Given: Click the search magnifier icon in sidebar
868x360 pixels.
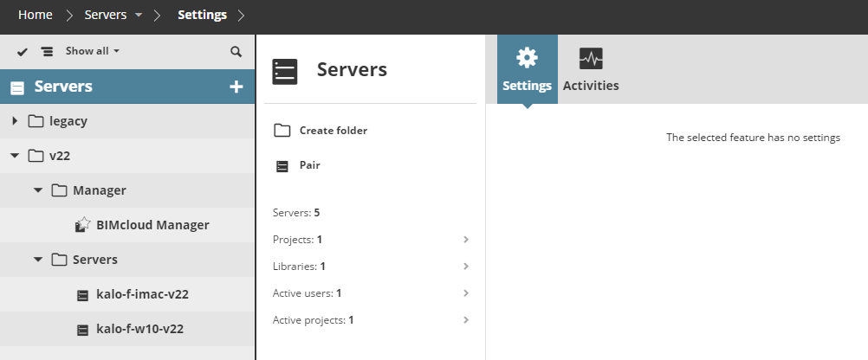Looking at the screenshot, I should (x=236, y=52).
